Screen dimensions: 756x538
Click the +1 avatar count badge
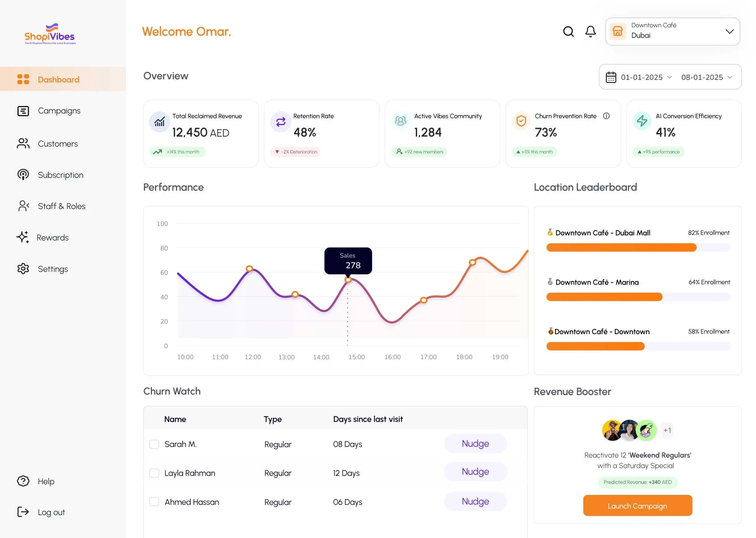(667, 430)
